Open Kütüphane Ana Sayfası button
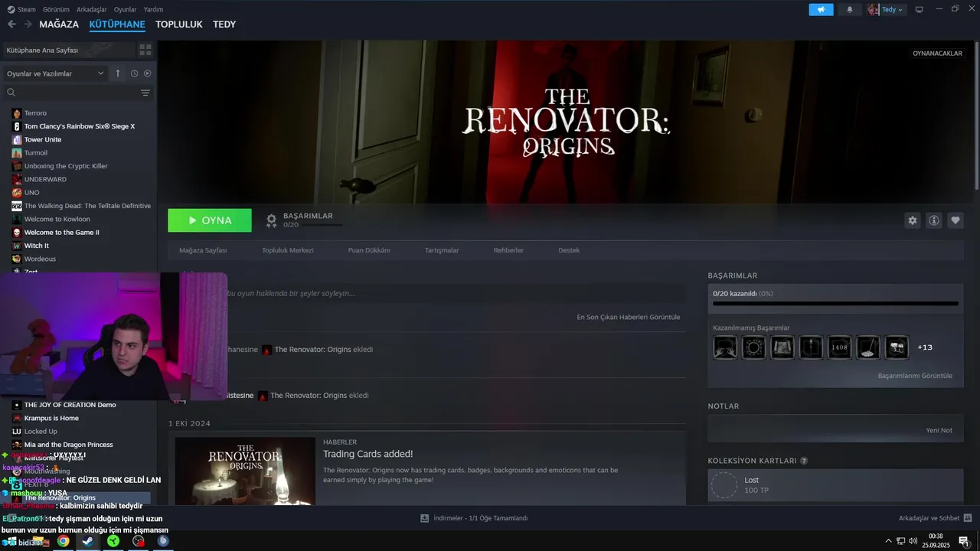Screen dimensions: 980x551 point(67,50)
